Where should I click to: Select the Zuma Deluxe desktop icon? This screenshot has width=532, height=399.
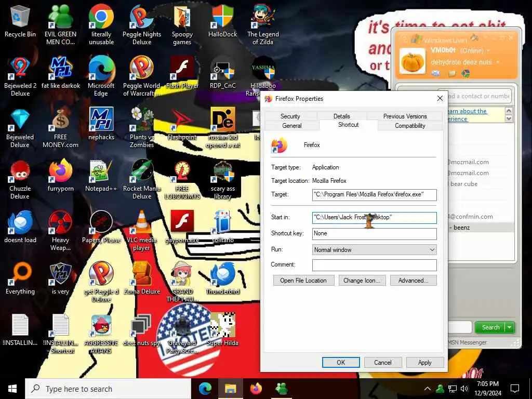coord(142,278)
